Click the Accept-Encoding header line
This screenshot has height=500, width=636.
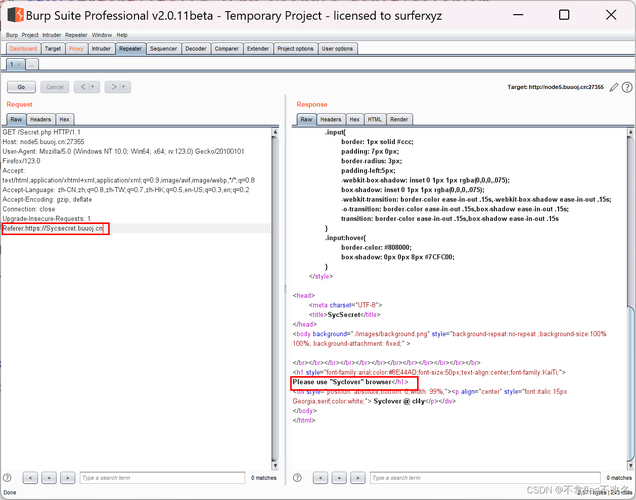tap(47, 200)
